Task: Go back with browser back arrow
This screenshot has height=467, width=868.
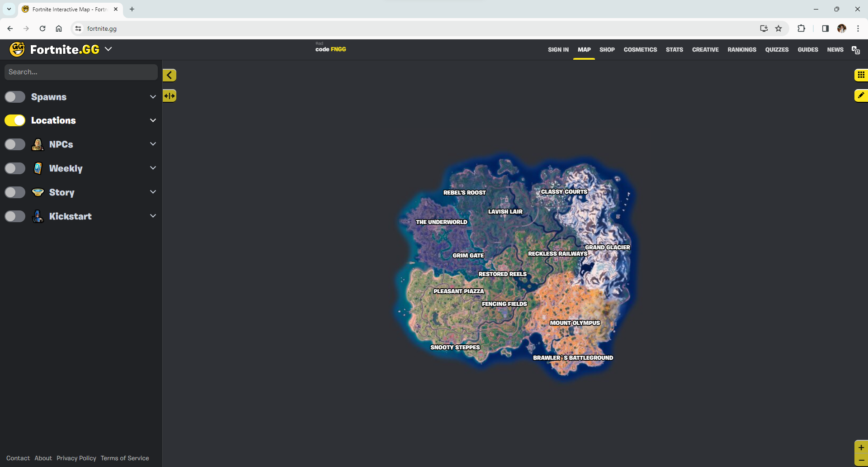Action: (10, 29)
